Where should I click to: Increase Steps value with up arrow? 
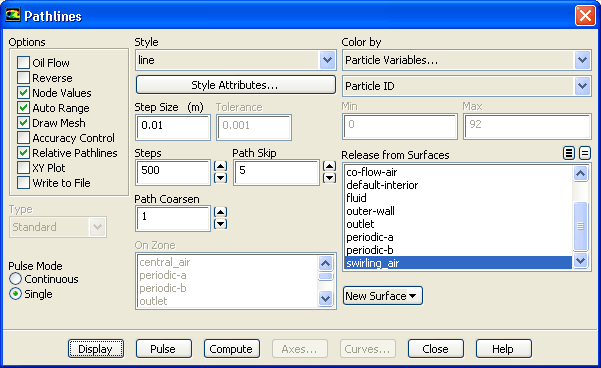pyautogui.click(x=220, y=166)
